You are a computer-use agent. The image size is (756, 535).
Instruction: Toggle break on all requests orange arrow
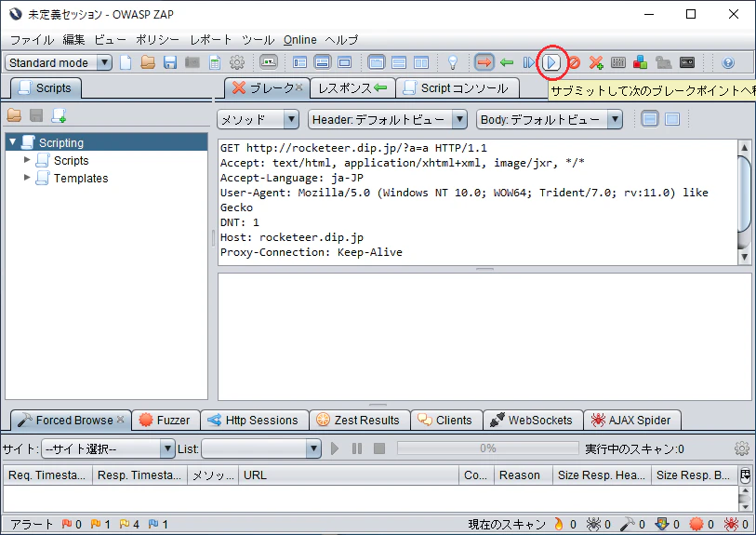(484, 62)
